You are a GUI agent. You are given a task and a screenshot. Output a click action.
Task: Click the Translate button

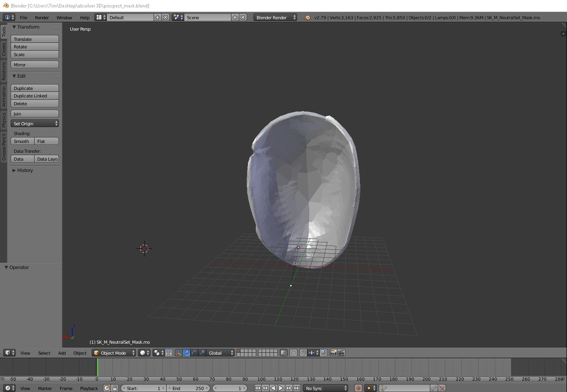click(x=35, y=39)
